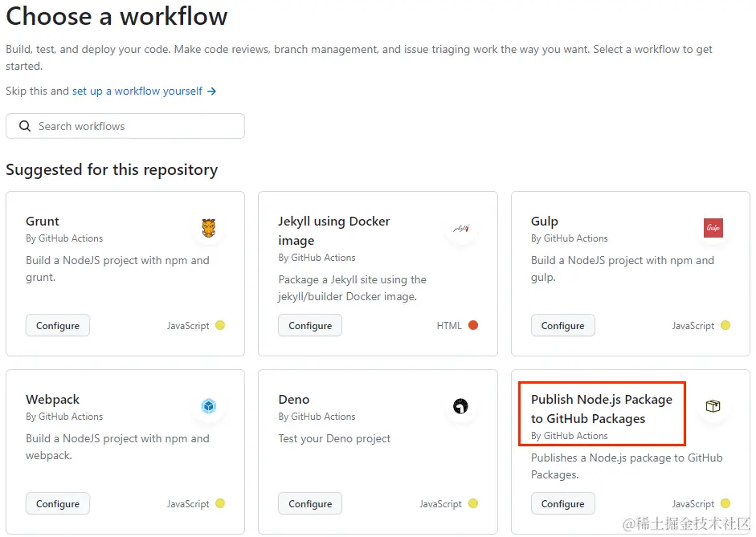756x537 pixels.
Task: Open the set up a workflow yourself link
Action: 137,92
